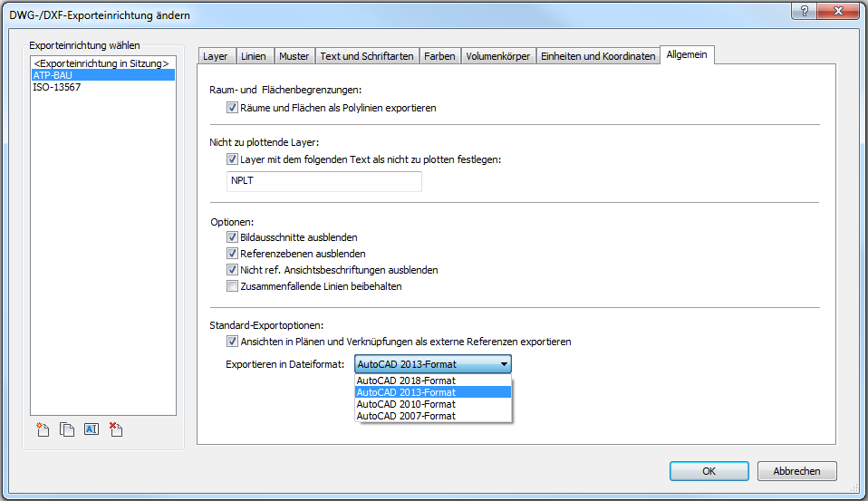Select ISO-13567 in export setup list

point(57,88)
